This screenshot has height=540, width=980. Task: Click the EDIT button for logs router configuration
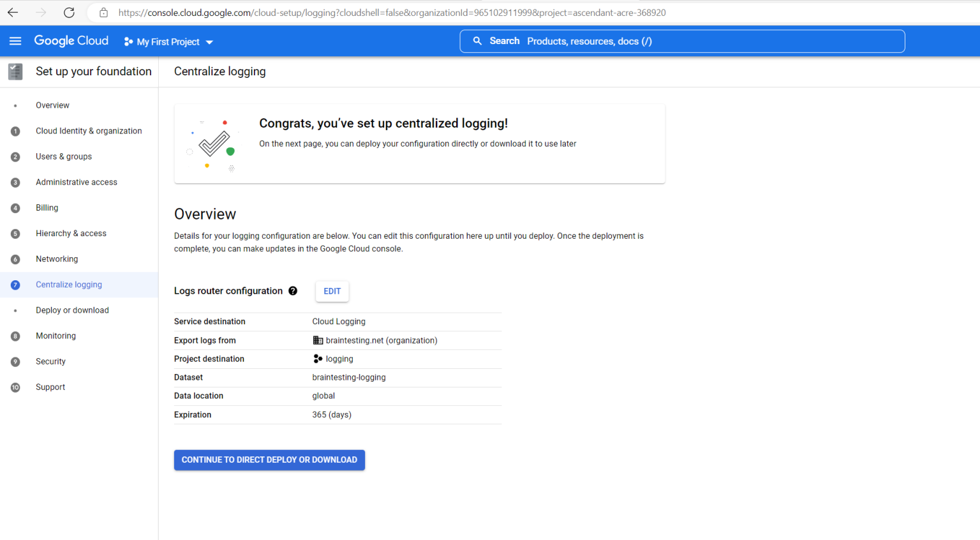coord(332,291)
